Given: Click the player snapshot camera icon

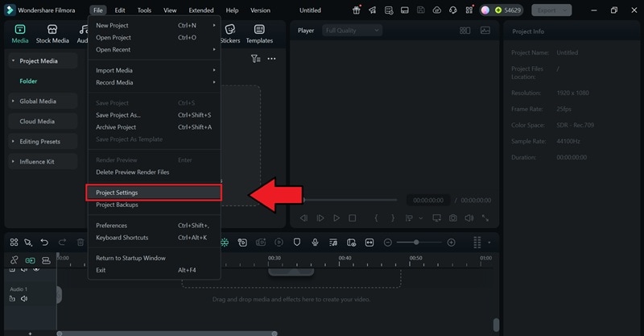Looking at the screenshot, I should coord(452,218).
